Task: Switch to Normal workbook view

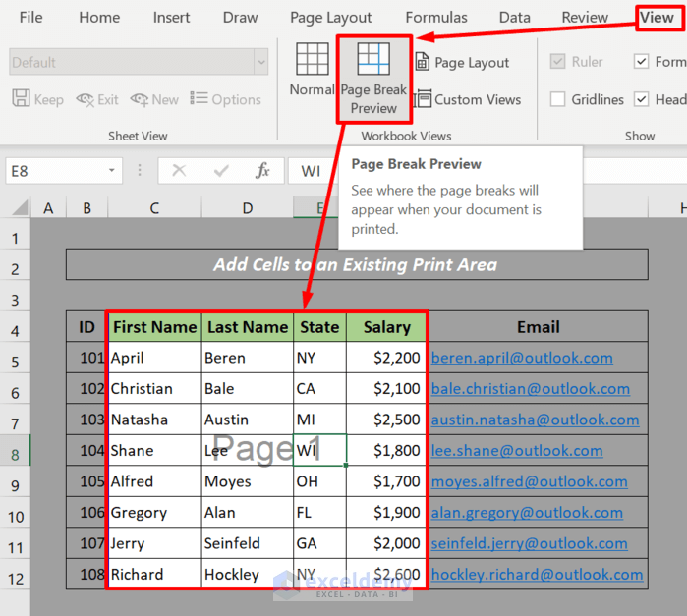Action: click(312, 69)
